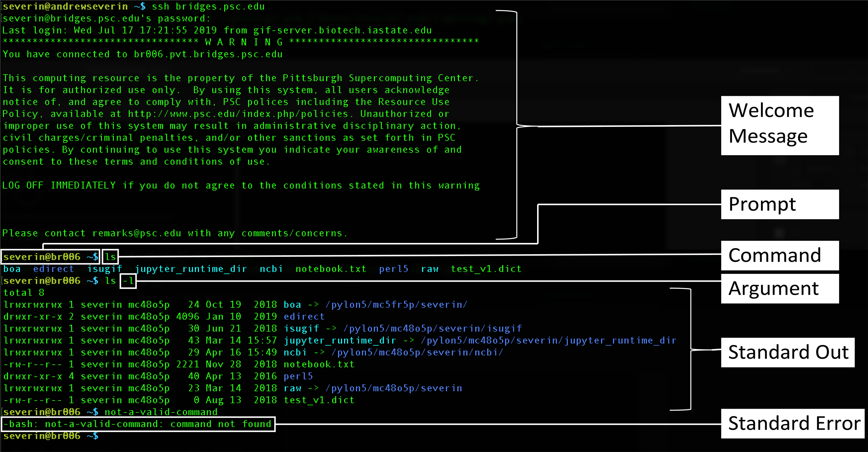Click the 'ls' command highlighted box
The width and height of the screenshot is (868, 452).
point(110,257)
